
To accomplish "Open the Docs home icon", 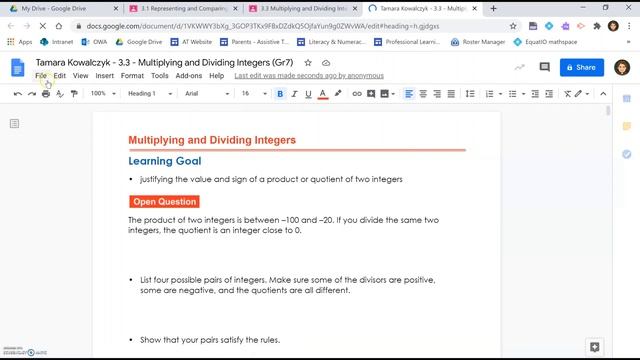I will (x=18, y=67).
